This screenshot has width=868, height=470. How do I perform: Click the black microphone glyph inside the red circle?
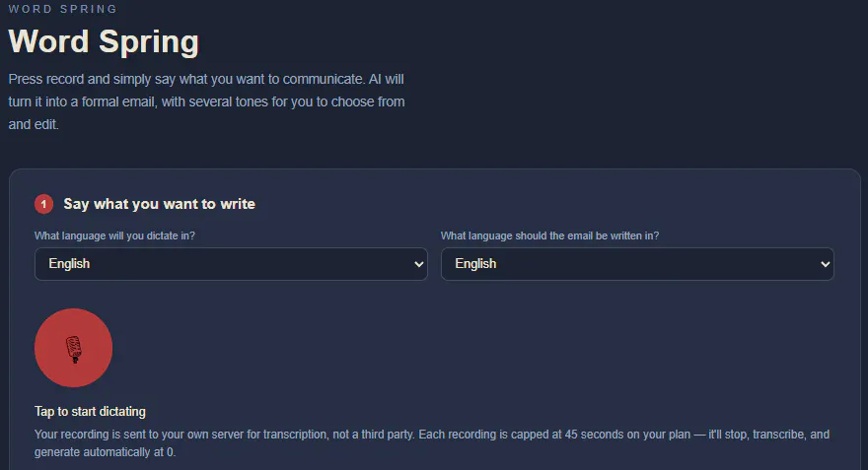coord(74,349)
